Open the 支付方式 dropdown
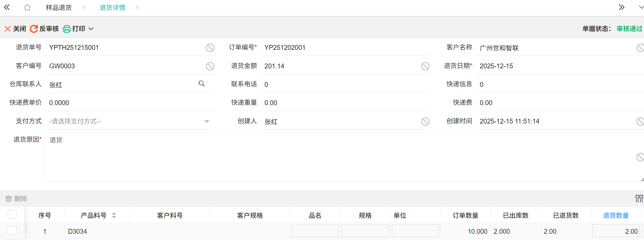 [130, 121]
